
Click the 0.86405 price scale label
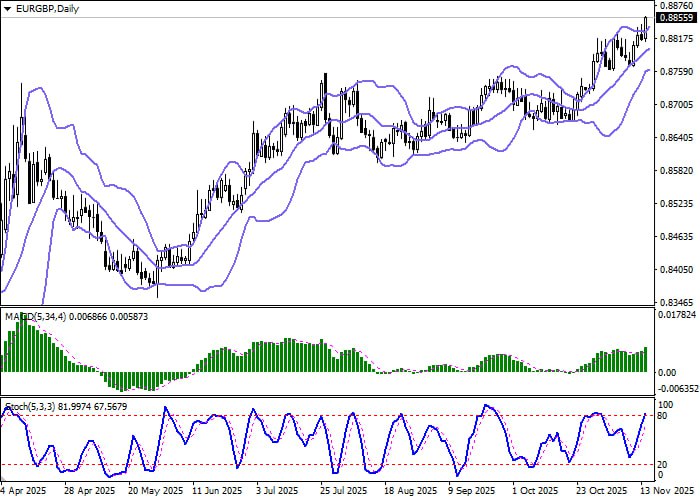pyautogui.click(x=677, y=138)
